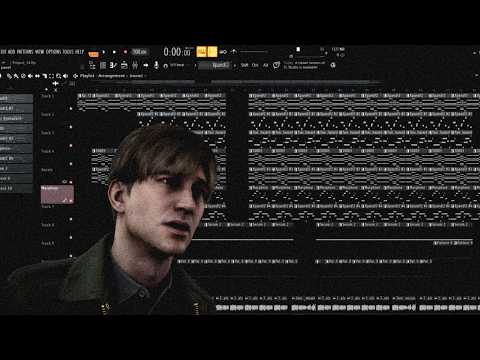The width and height of the screenshot is (480, 360).
Task: Click the microphone recording icon
Action: pyautogui.click(x=156, y=65)
